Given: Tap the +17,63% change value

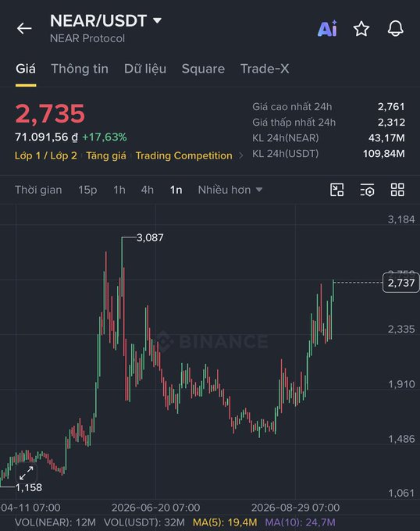Looking at the screenshot, I should (105, 137).
